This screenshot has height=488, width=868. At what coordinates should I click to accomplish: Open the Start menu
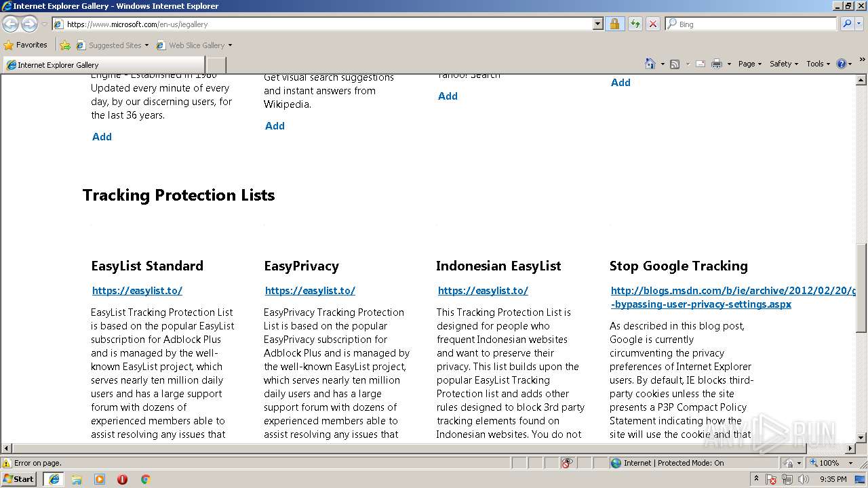(x=19, y=479)
